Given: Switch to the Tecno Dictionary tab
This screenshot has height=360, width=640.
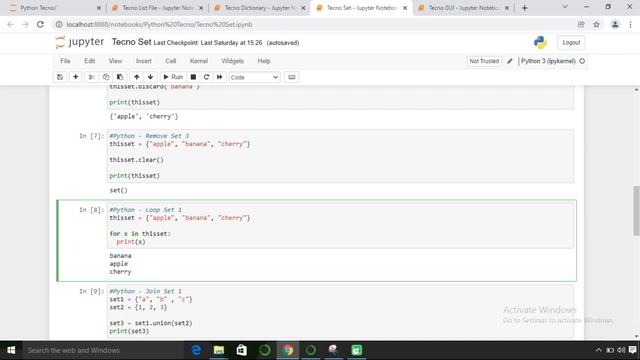Looking at the screenshot, I should click(x=260, y=8).
